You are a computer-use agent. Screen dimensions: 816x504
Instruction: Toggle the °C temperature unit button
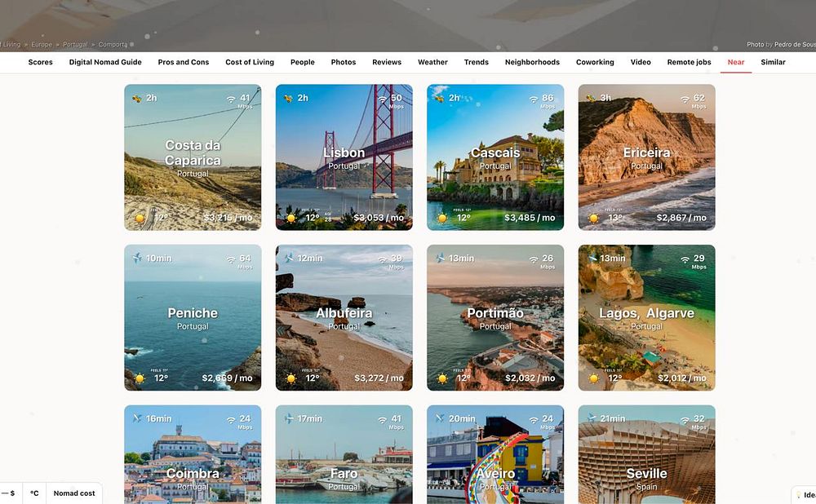tap(34, 493)
